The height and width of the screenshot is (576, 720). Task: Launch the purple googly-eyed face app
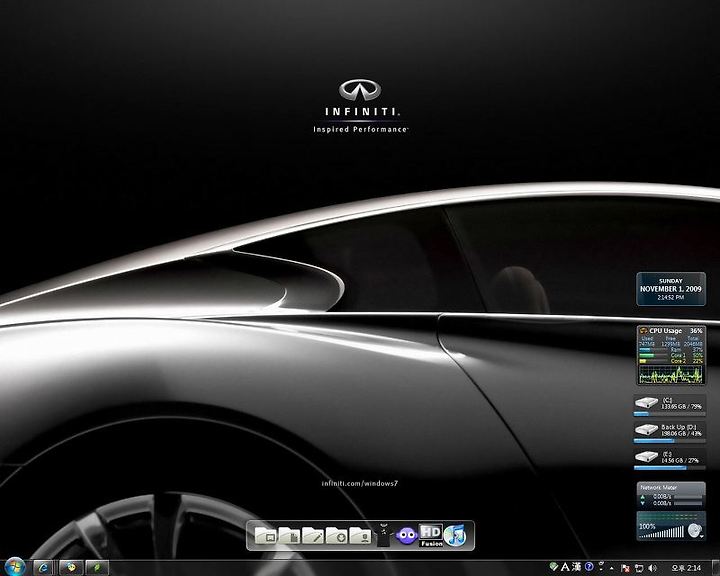pyautogui.click(x=406, y=536)
